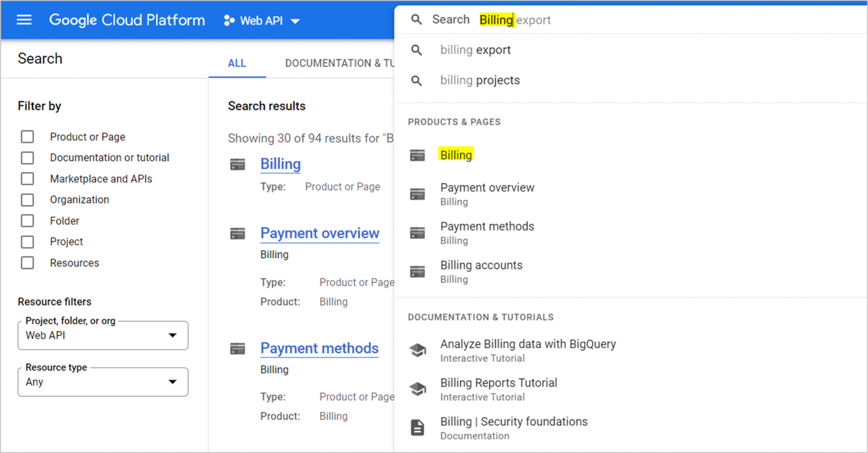Click the magnifier icon in search bar
The height and width of the screenshot is (453, 868).
[x=416, y=20]
